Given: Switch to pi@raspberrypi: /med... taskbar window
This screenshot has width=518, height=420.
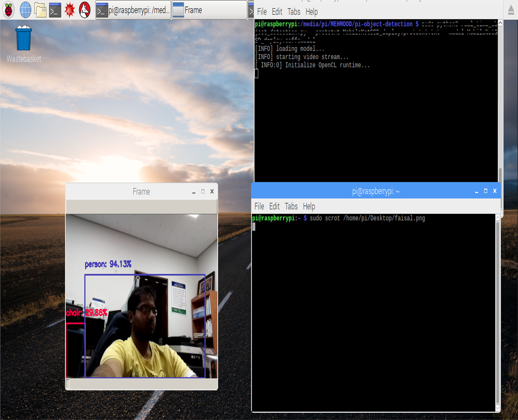Looking at the screenshot, I should click(x=133, y=10).
